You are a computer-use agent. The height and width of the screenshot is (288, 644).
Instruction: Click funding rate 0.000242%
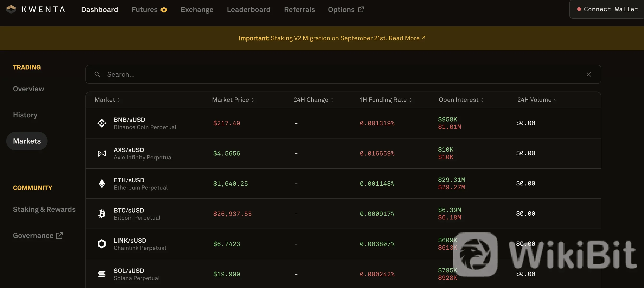click(377, 274)
